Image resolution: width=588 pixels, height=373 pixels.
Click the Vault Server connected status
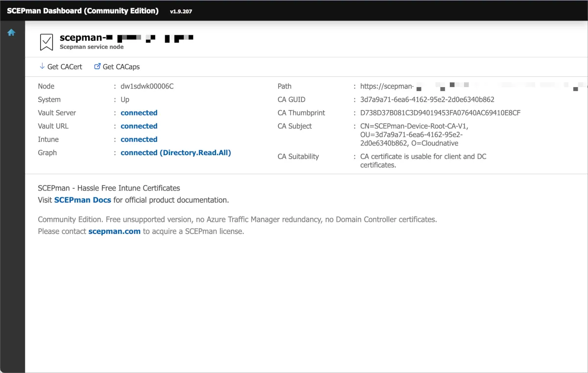point(139,113)
